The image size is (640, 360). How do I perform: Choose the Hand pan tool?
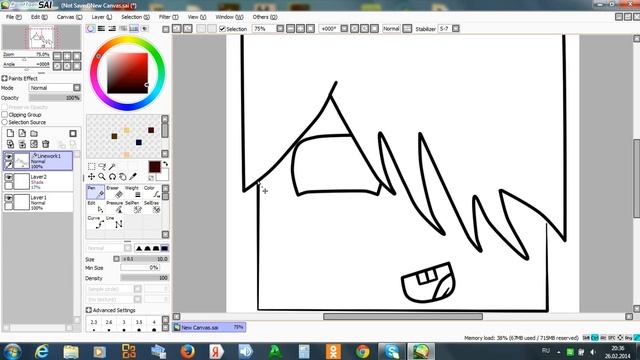[x=122, y=176]
